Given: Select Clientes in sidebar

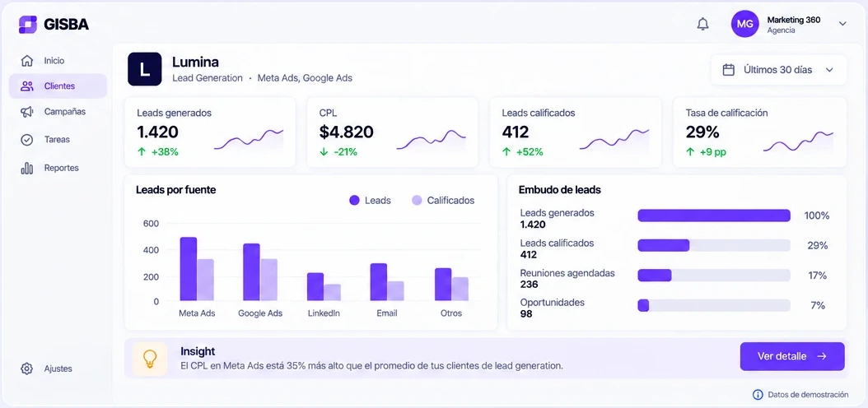Looking at the screenshot, I should 58,86.
